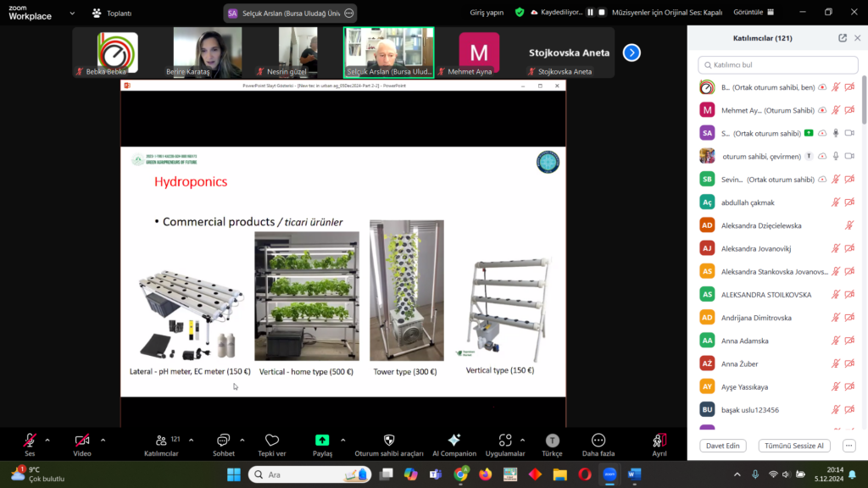
Task: Launch the AI Companion
Action: click(453, 441)
